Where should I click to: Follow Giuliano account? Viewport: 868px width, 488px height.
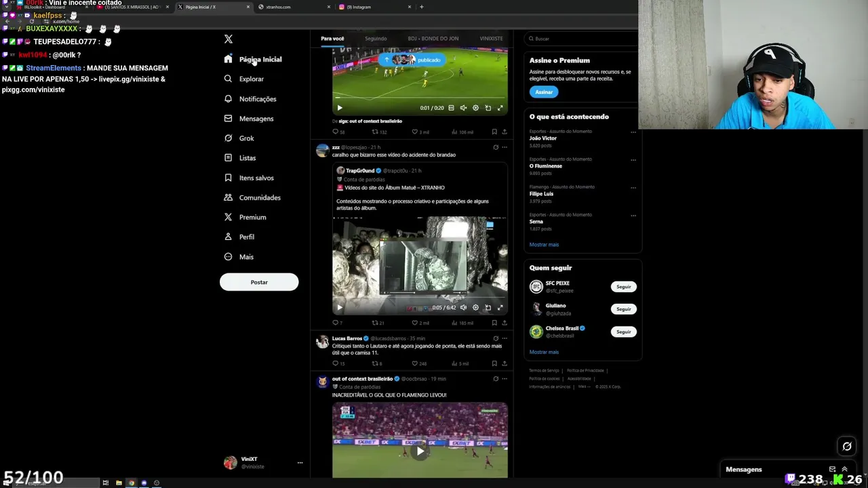623,309
